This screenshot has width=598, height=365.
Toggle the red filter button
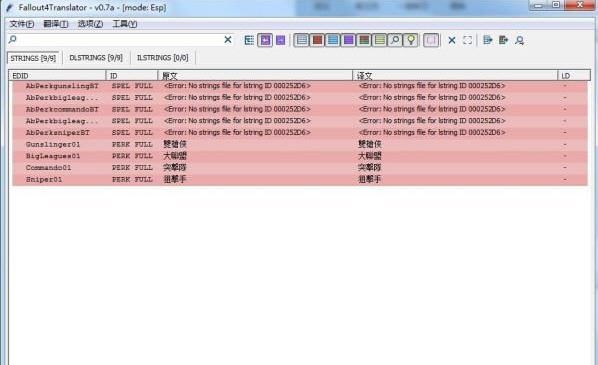click(x=317, y=40)
